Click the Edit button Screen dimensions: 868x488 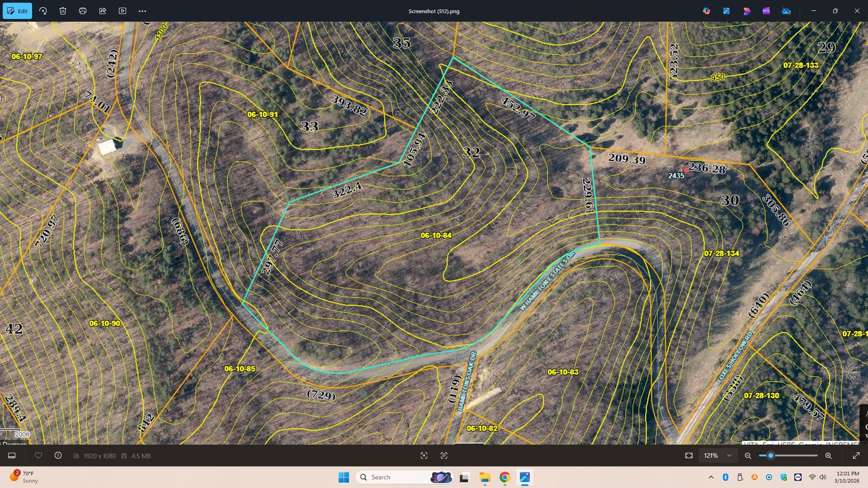(x=17, y=11)
